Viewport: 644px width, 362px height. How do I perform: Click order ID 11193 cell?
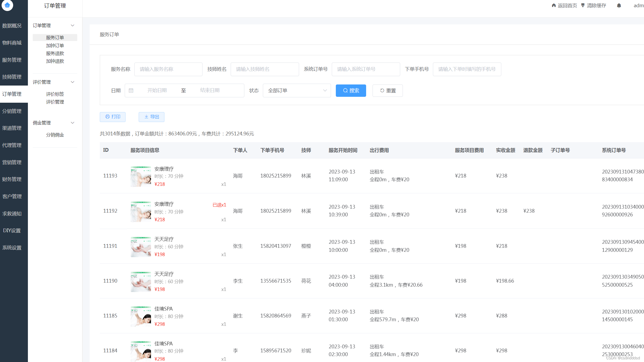[x=110, y=176]
